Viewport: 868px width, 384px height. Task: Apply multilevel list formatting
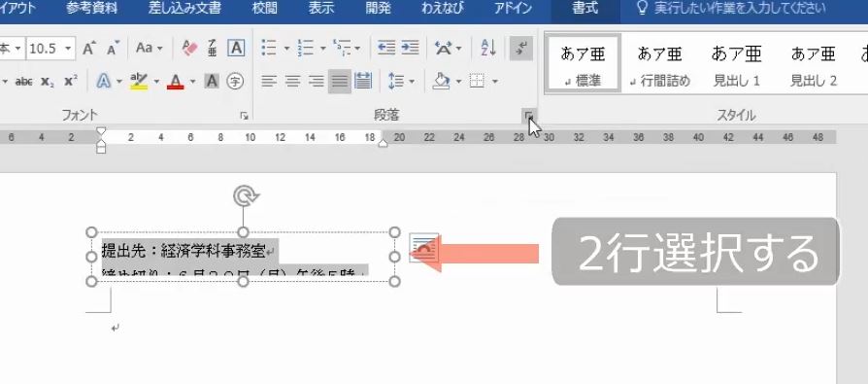tap(342, 49)
